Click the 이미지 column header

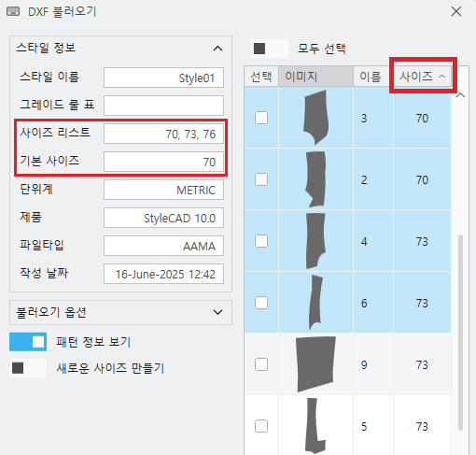(x=315, y=77)
